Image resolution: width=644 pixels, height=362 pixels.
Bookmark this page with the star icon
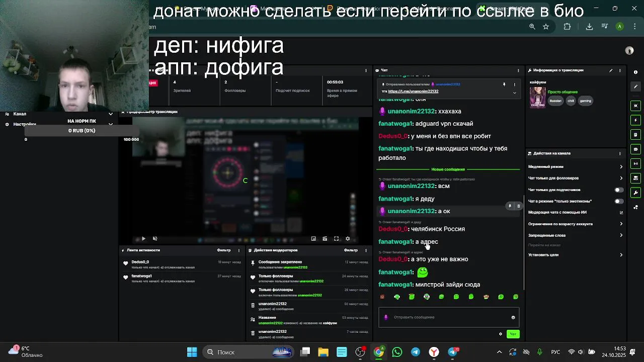[546, 27]
